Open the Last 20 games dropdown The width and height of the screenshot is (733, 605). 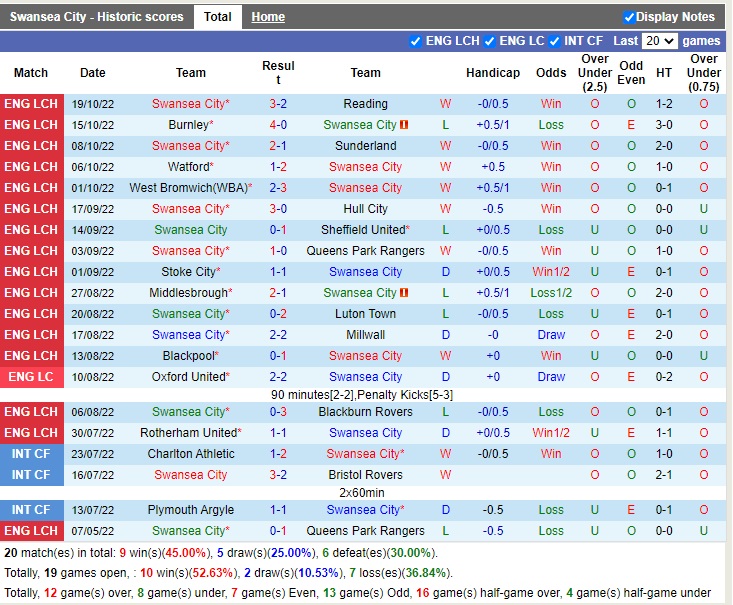659,41
